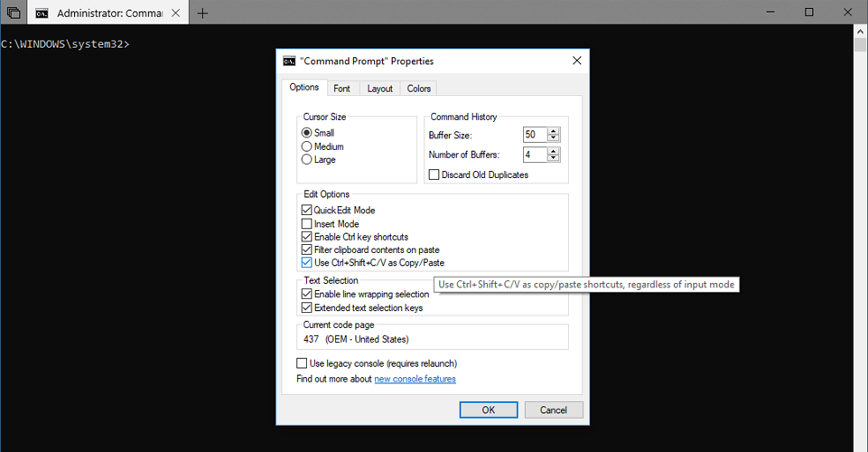Click the Buffer Size value field
This screenshot has height=452, width=868.
point(536,135)
